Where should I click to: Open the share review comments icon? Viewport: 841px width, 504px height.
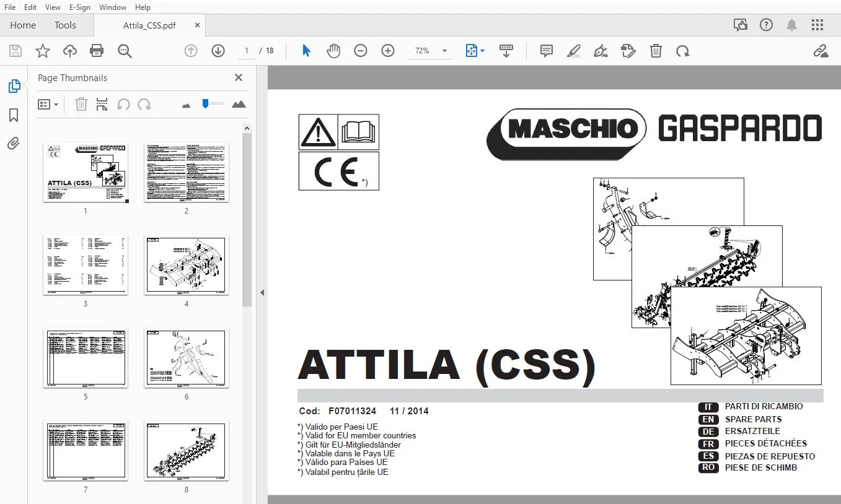point(741,25)
